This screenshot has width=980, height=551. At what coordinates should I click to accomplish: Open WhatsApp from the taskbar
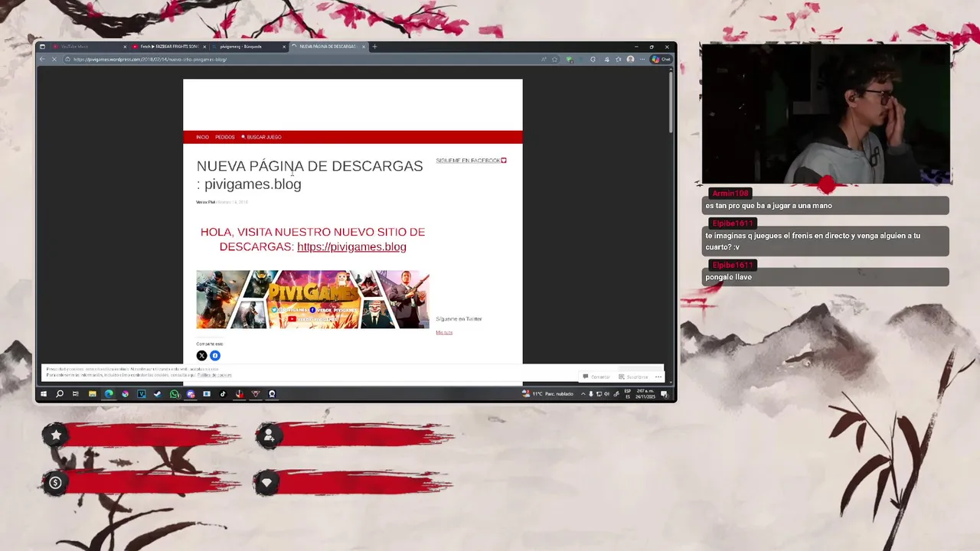pyautogui.click(x=175, y=394)
